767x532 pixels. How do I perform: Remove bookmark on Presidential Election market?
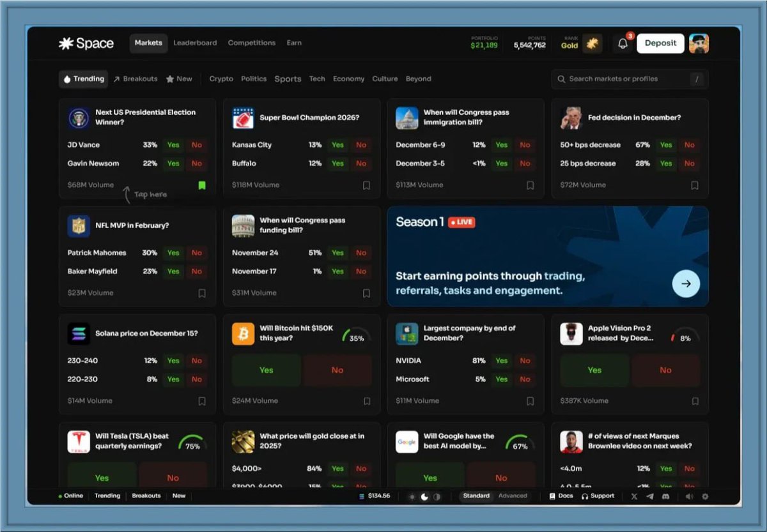pos(202,185)
